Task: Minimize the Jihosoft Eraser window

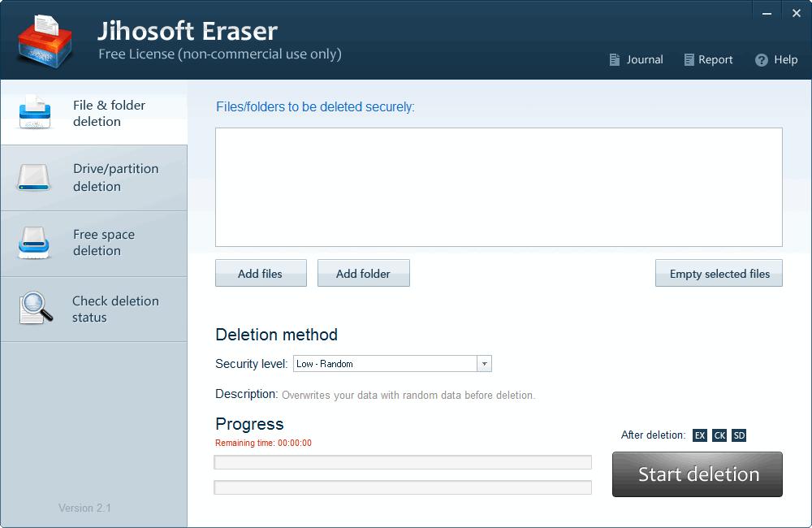Action: tap(767, 14)
